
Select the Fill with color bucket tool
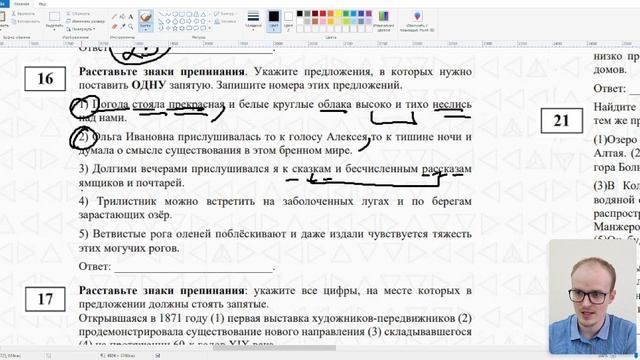[x=122, y=17]
